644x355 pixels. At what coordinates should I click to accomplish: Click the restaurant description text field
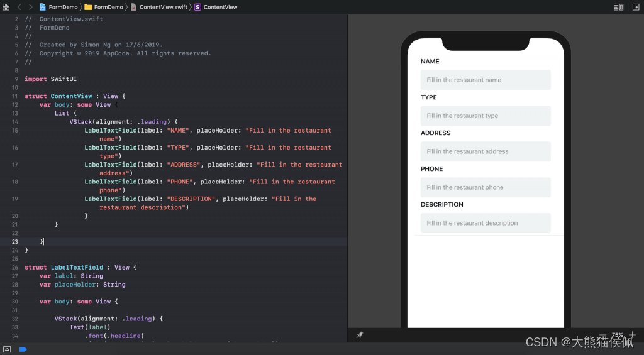click(x=486, y=223)
